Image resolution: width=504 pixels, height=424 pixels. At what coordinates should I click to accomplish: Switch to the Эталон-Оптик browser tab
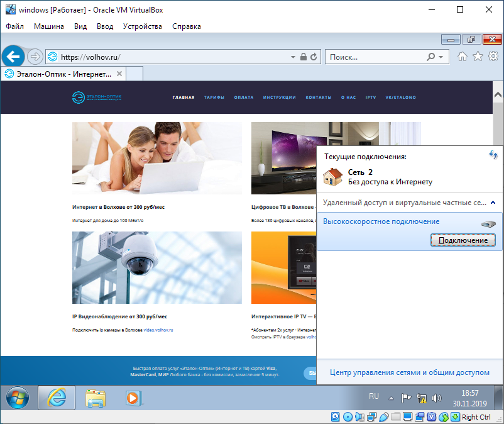tap(63, 74)
